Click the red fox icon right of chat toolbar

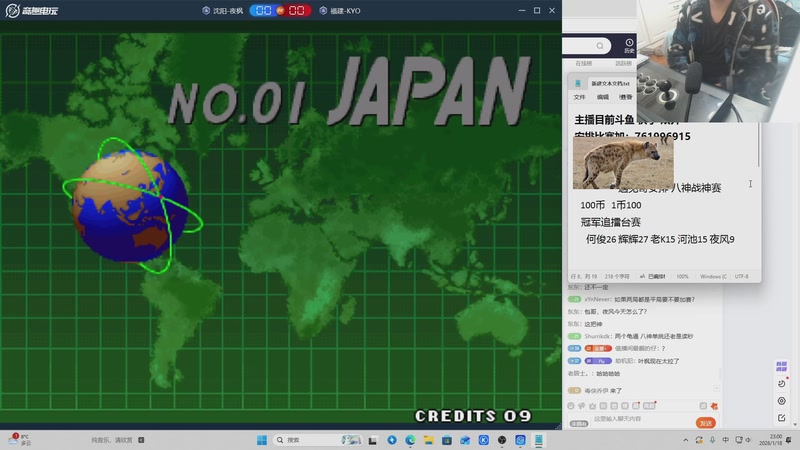point(714,406)
